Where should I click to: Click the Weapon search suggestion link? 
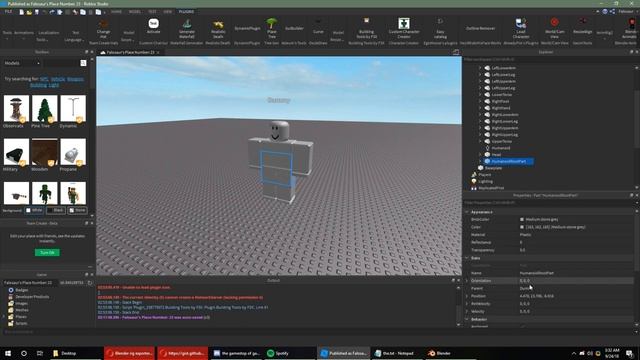tap(76, 79)
